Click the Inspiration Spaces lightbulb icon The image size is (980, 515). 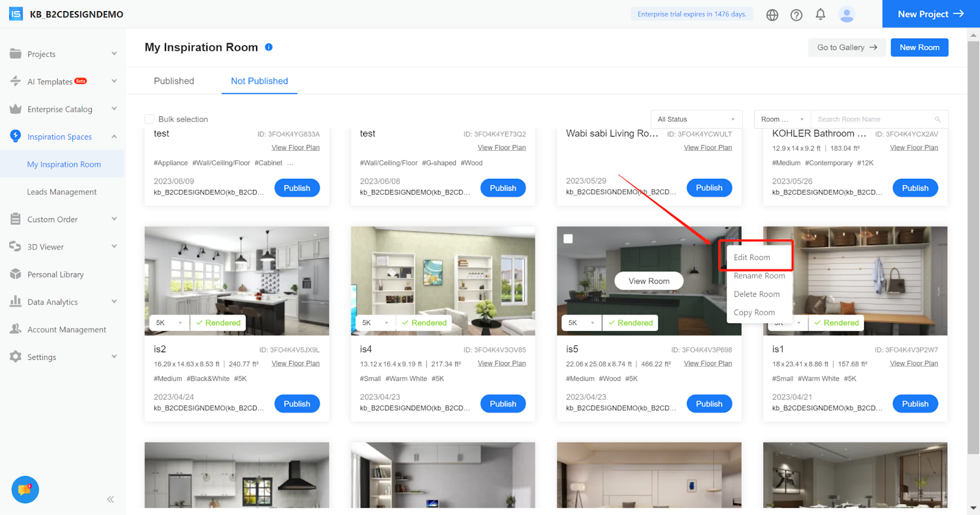16,136
